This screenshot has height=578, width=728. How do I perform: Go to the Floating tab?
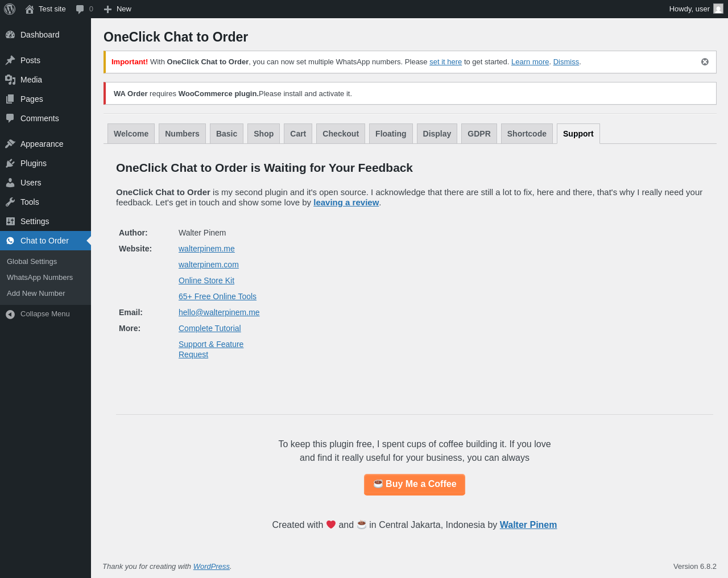pyautogui.click(x=391, y=134)
